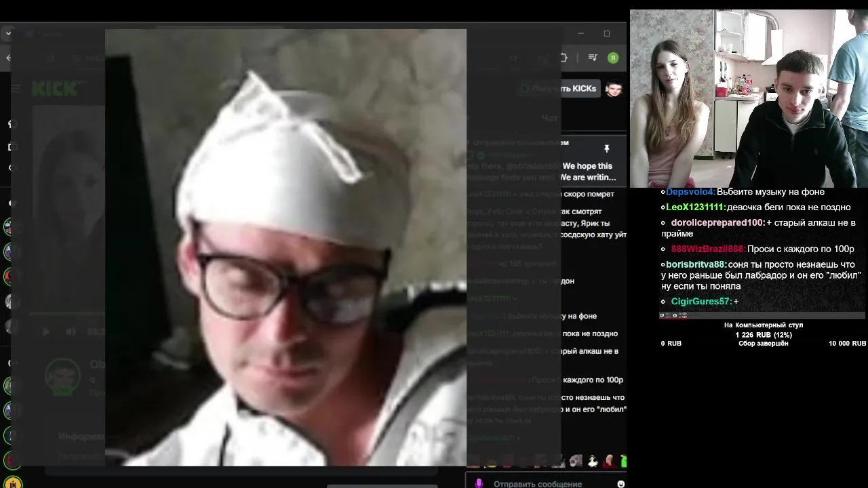Click the browser back arrow

coord(8,58)
